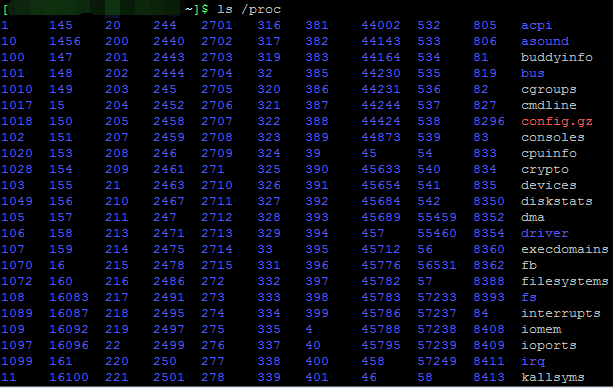The height and width of the screenshot is (388, 613).
Task: Click the 'devices' file name
Action: click(548, 185)
